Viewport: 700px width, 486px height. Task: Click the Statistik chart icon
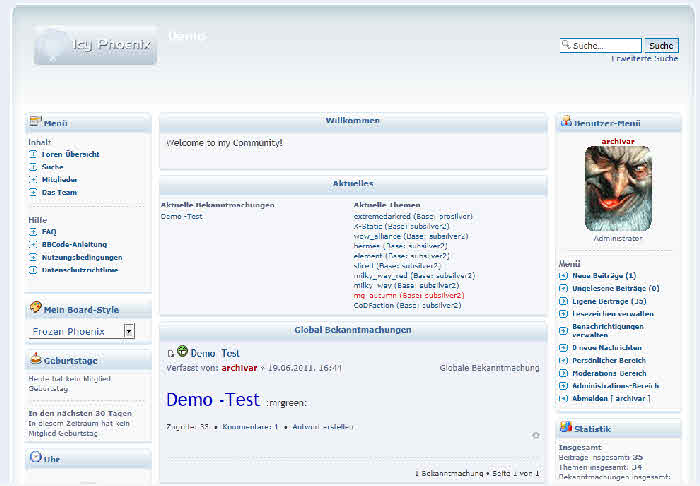coord(566,427)
